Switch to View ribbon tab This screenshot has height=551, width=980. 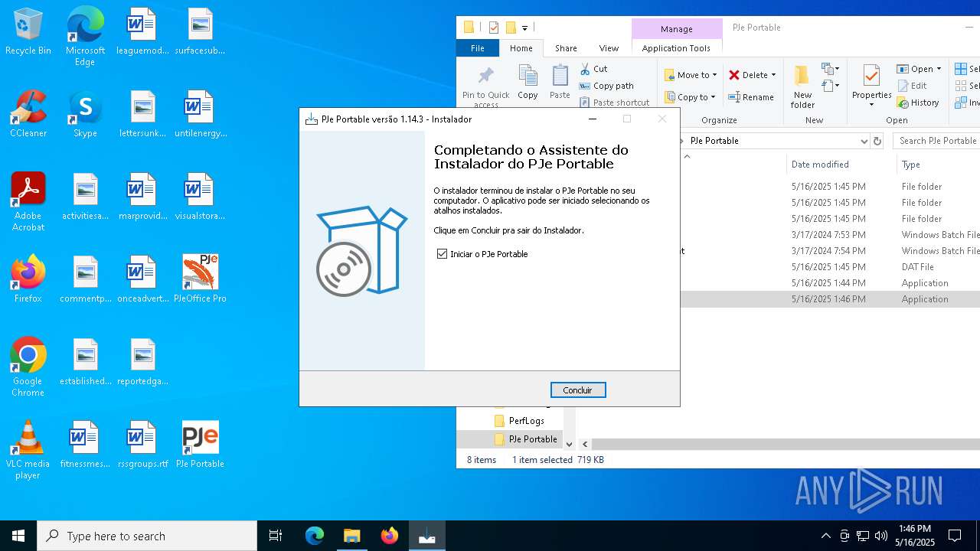tap(609, 48)
